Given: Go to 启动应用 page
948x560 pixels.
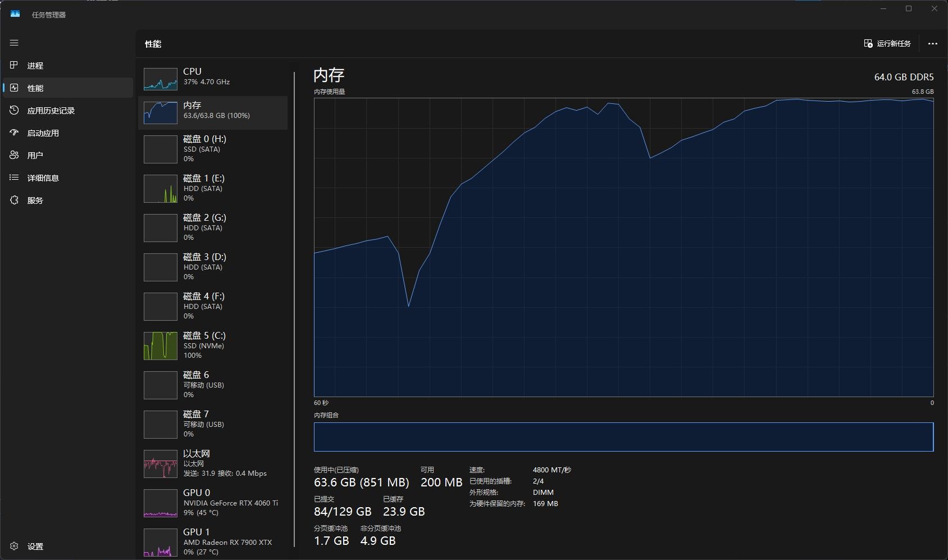Looking at the screenshot, I should click(67, 133).
